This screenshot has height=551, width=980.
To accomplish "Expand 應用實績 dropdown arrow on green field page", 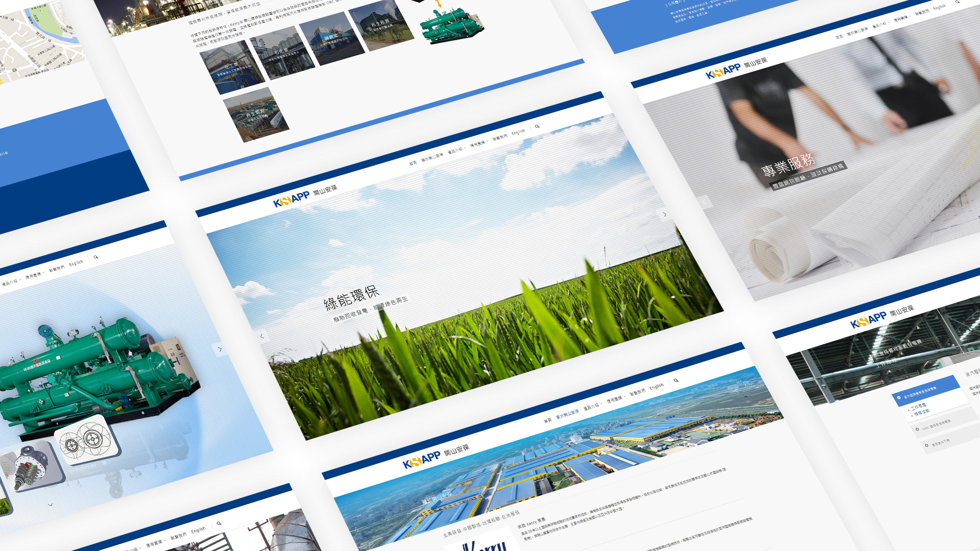I will pos(487,141).
